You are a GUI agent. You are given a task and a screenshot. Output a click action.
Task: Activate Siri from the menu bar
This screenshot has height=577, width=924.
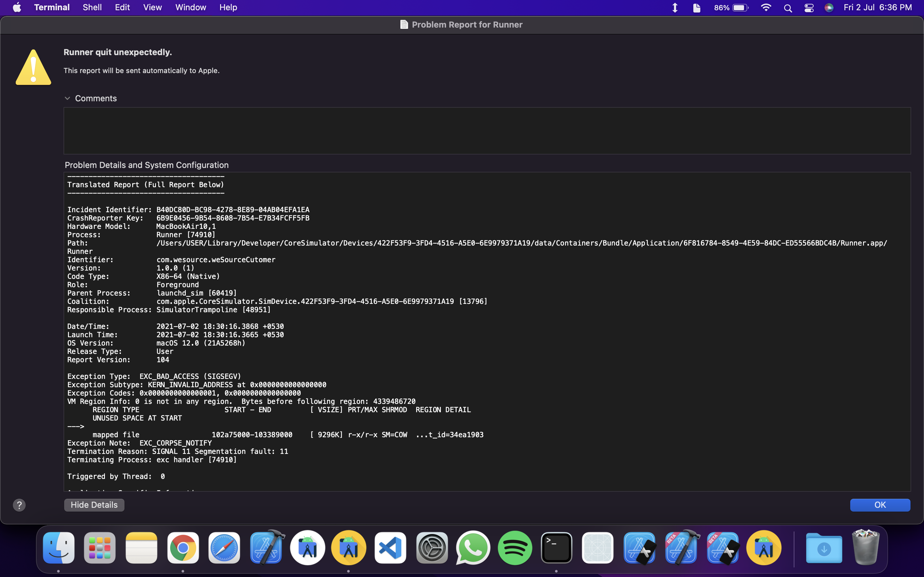[829, 7]
